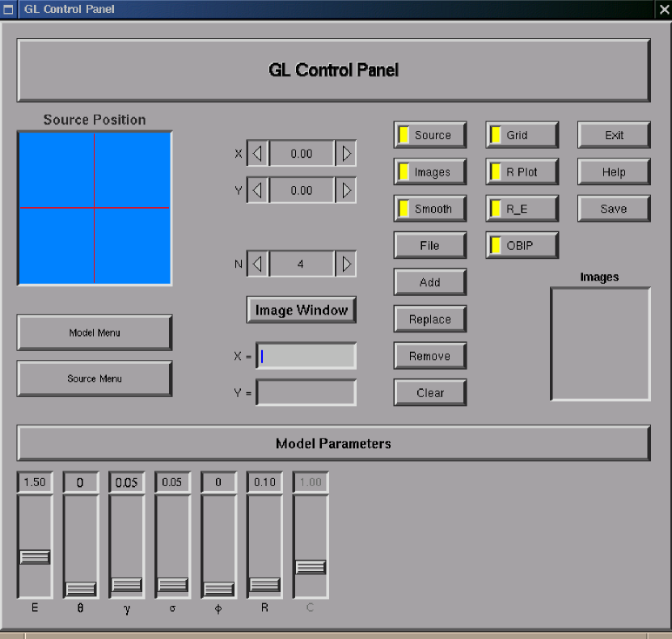This screenshot has height=639, width=672.
Task: Click the blue Source Position pad
Action: pos(95,208)
